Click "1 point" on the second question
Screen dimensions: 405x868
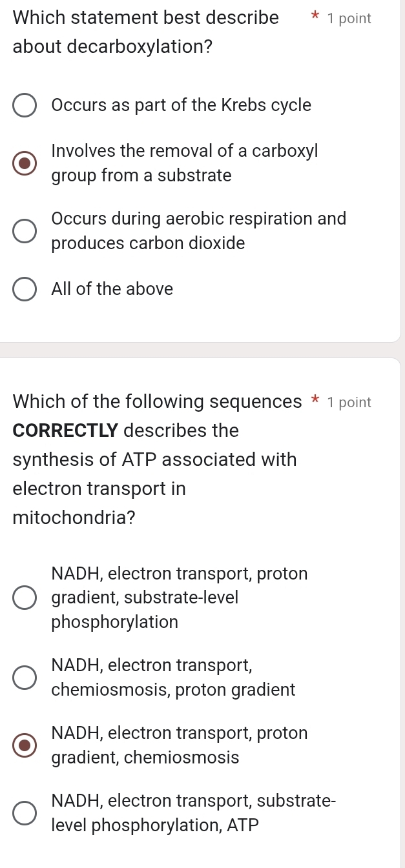click(x=349, y=402)
